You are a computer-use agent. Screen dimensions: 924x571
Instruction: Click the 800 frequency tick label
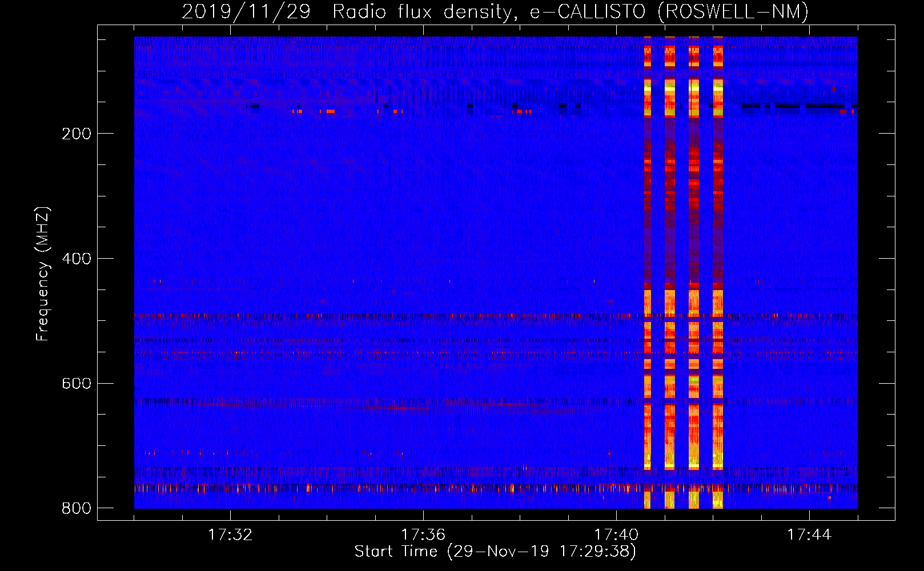77,508
